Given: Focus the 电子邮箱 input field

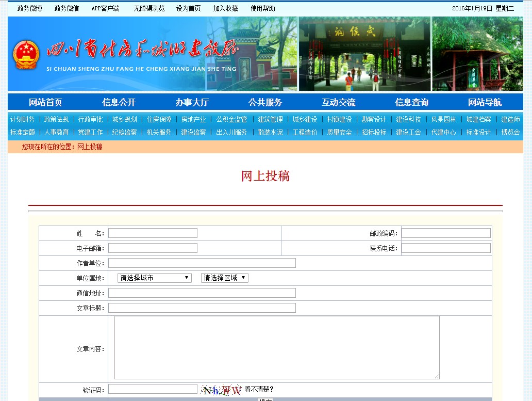Looking at the screenshot, I should coord(153,248).
